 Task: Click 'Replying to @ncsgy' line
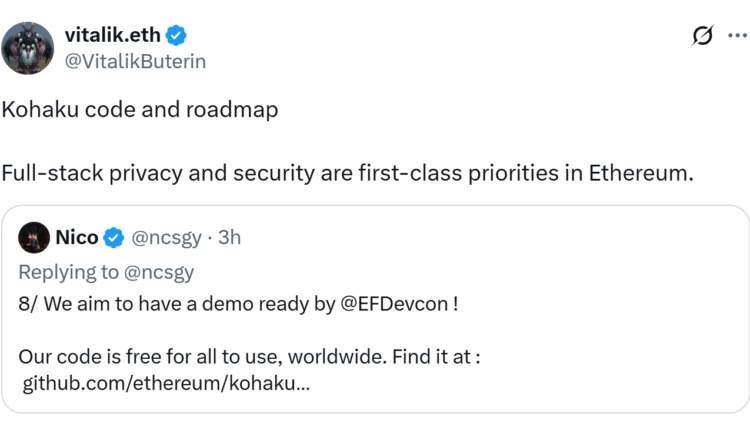(x=106, y=271)
